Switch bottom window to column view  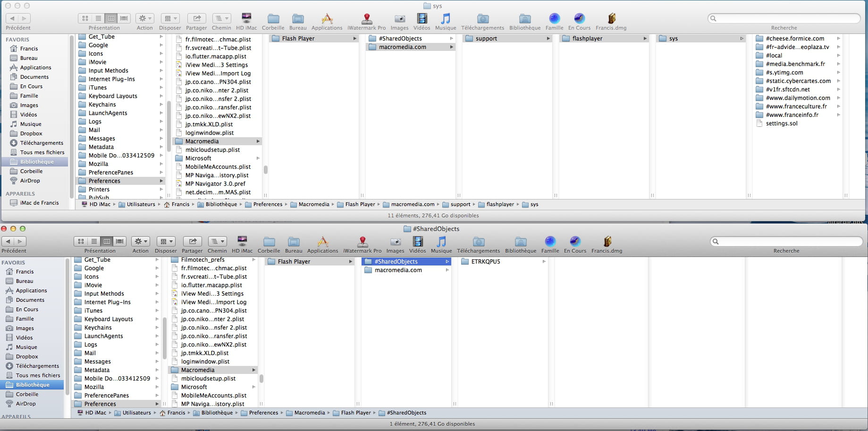pos(107,241)
